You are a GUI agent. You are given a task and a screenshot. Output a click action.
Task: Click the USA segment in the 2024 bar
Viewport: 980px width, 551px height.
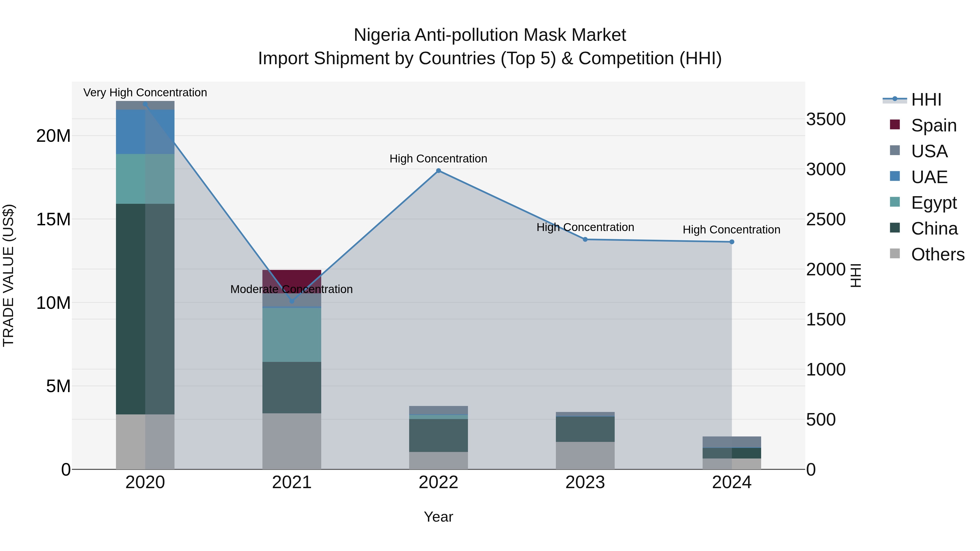tap(731, 442)
